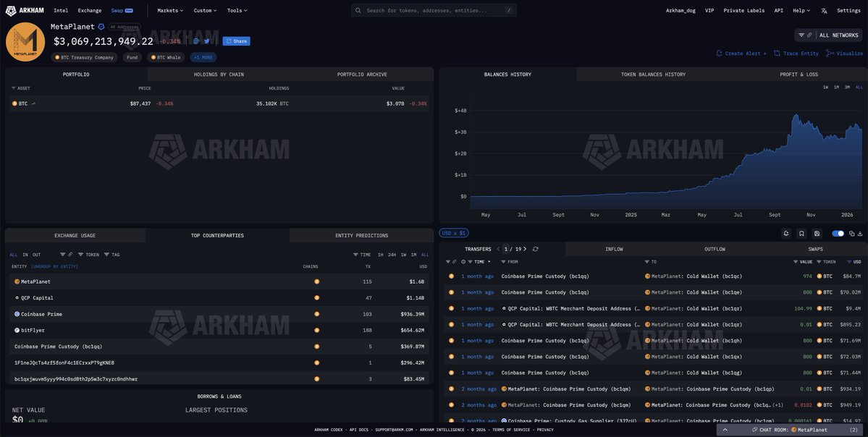Refresh the transfers list
868x437 pixels.
pyautogui.click(x=535, y=249)
